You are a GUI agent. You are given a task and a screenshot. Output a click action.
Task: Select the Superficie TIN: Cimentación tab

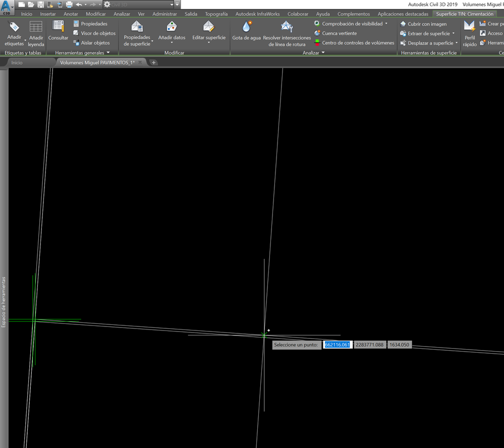(x=465, y=14)
